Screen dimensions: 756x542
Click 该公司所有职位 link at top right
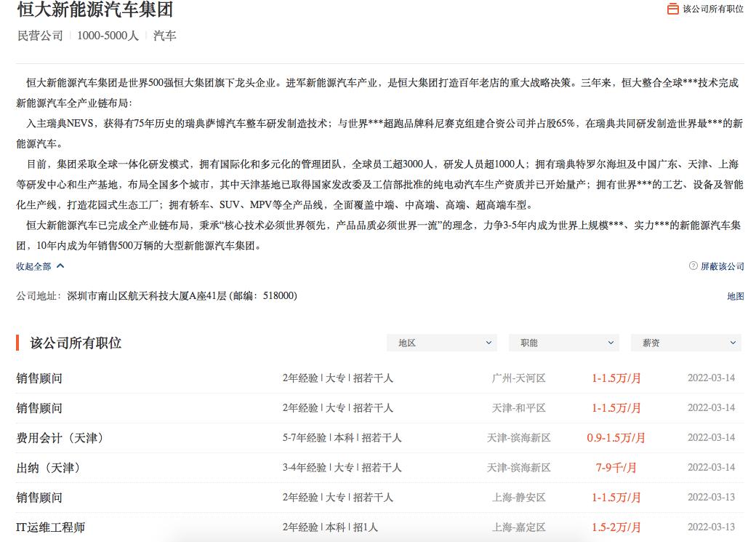[x=712, y=9]
